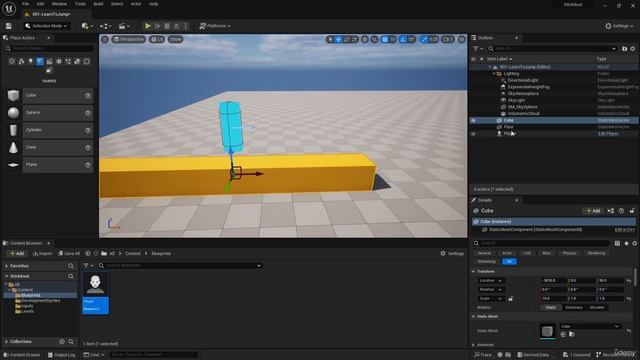Select the Shapes category icon in Place Actors
The height and width of the screenshot is (360, 640).
[40, 61]
